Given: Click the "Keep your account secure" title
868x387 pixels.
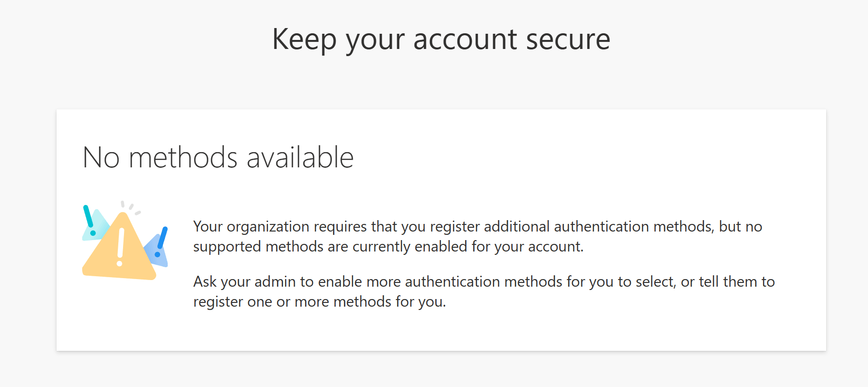Looking at the screenshot, I should coord(441,39).
